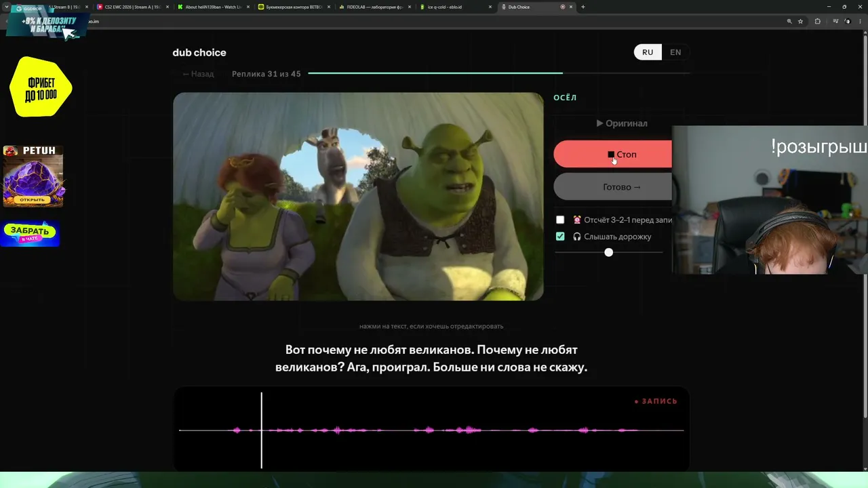The width and height of the screenshot is (868, 488).
Task: Click the Готово button
Action: click(613, 187)
